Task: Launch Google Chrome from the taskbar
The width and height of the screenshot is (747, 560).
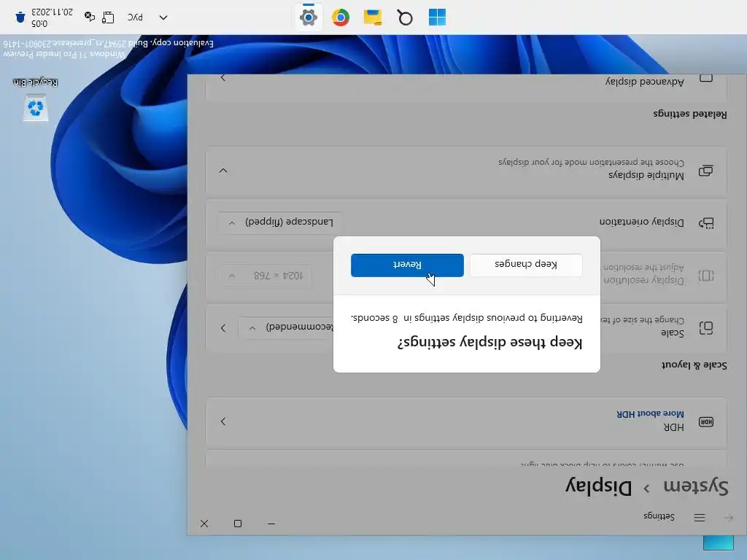Action: tap(340, 17)
